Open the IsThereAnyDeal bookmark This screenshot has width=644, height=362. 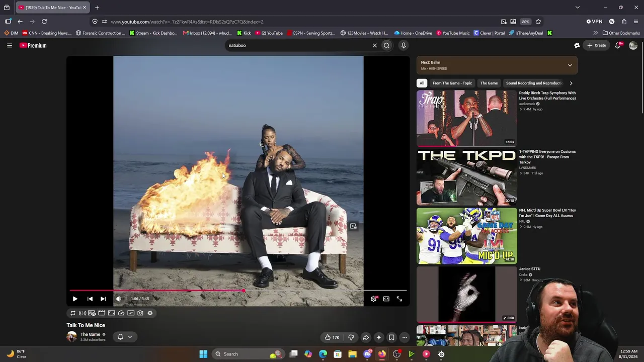(526, 33)
